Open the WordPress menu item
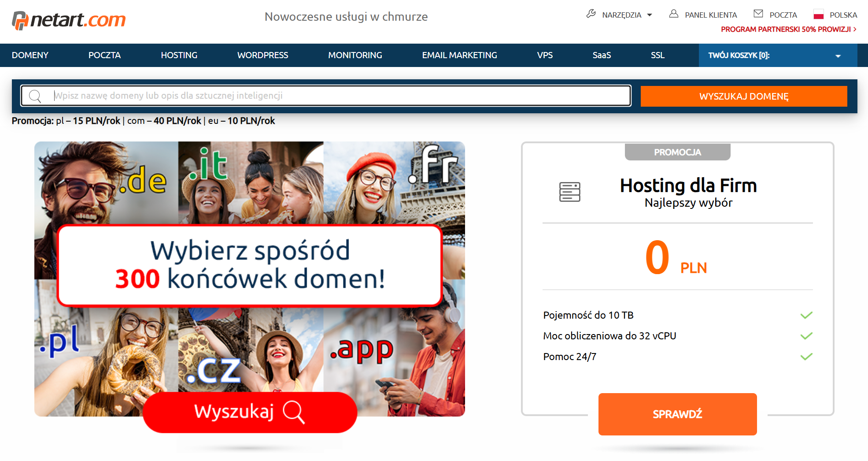This screenshot has width=868, height=461. tap(262, 55)
